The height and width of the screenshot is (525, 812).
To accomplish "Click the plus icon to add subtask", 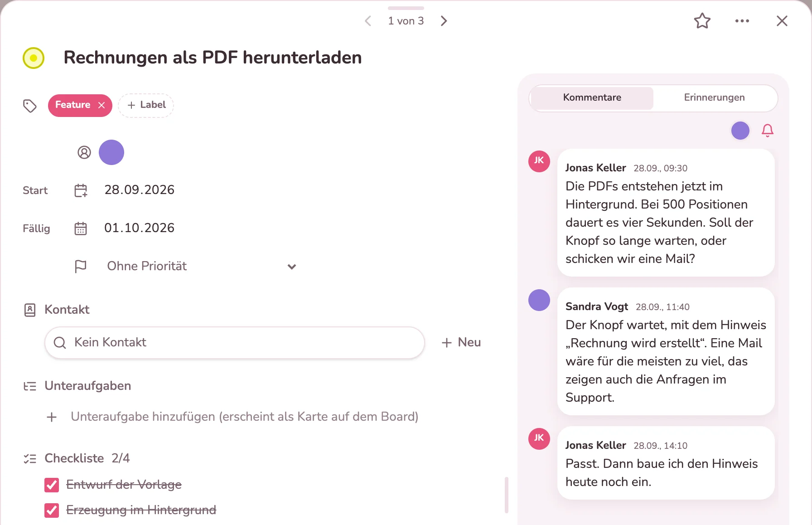I will click(x=52, y=417).
